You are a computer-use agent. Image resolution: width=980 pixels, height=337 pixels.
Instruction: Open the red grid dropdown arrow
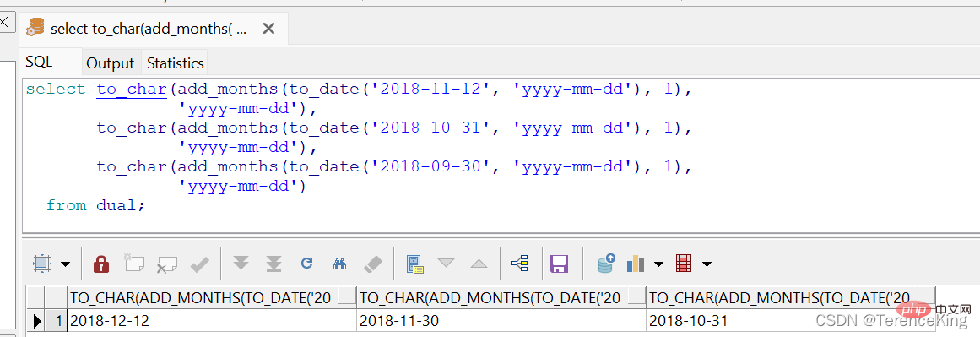(x=707, y=264)
